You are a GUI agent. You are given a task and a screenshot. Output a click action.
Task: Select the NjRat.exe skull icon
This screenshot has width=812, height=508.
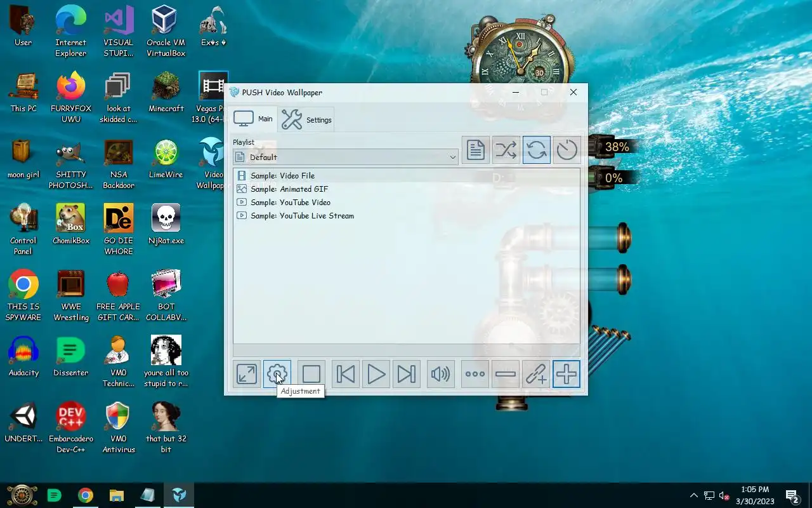click(x=166, y=225)
